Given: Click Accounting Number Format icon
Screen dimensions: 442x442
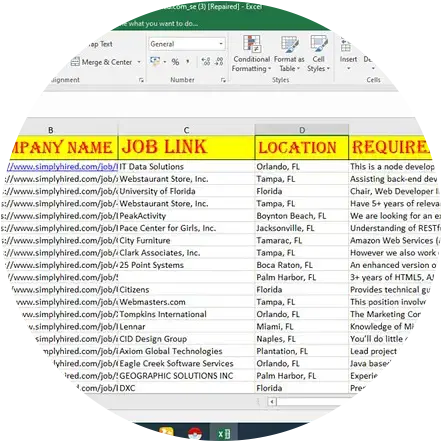Looking at the screenshot, I should (x=155, y=61).
